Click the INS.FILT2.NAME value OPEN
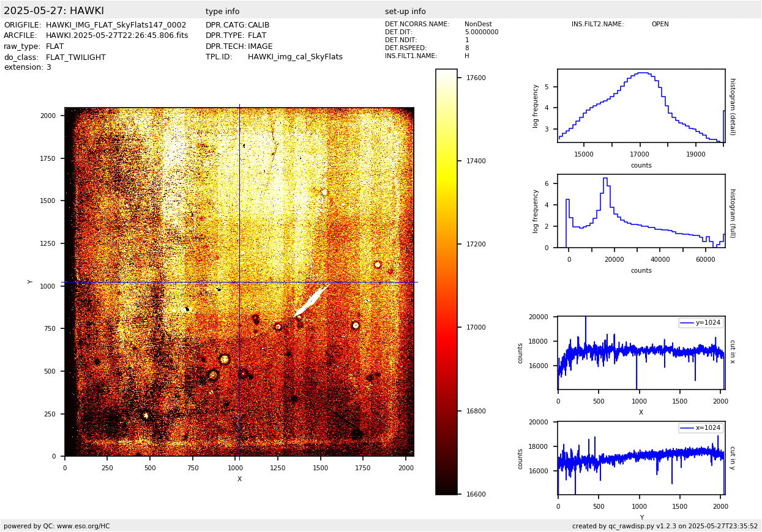 (x=660, y=24)
